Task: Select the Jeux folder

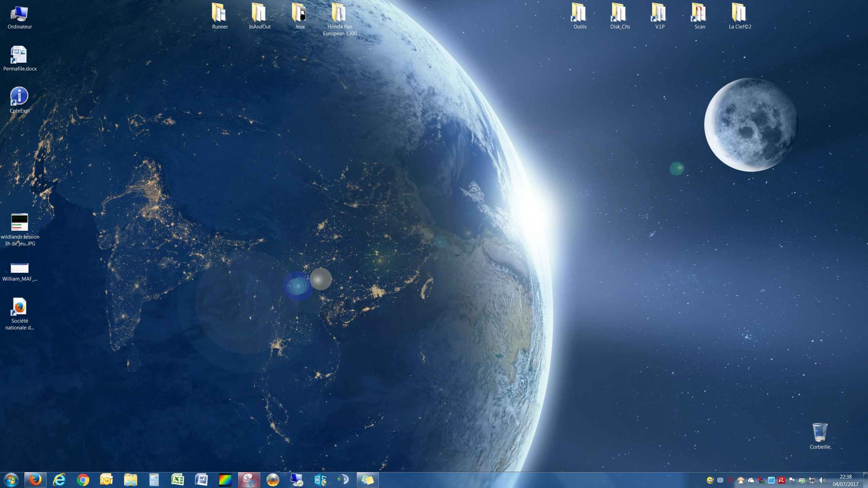Action: [x=300, y=16]
